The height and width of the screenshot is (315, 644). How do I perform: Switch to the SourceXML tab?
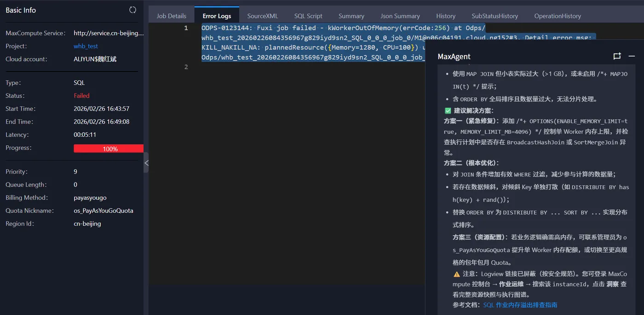pos(263,16)
